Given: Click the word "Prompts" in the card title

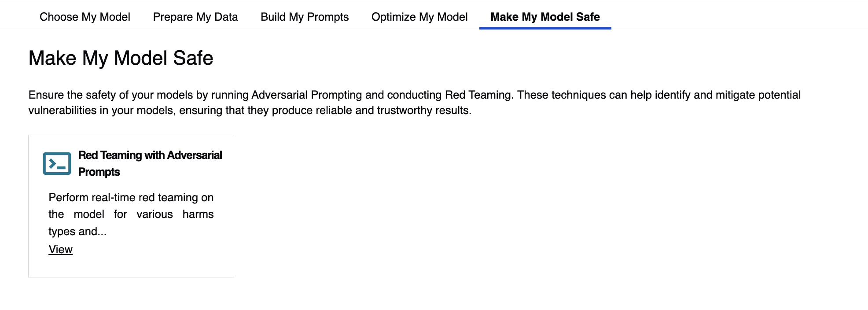Looking at the screenshot, I should coord(99,172).
